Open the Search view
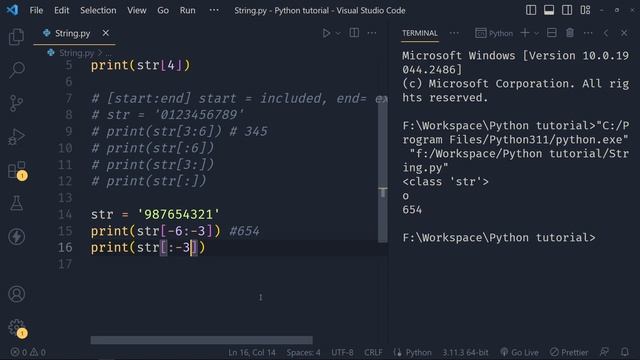Image resolution: width=640 pixels, height=360 pixels. [x=16, y=70]
